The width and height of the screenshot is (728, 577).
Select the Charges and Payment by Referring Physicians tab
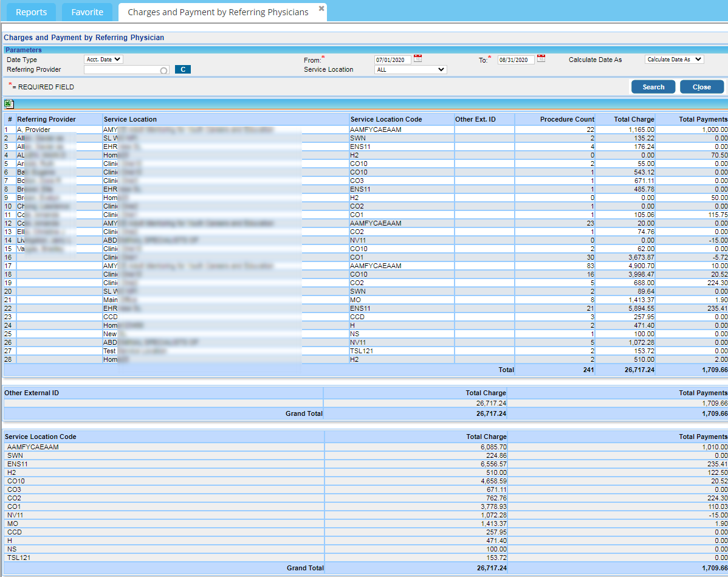coord(218,12)
